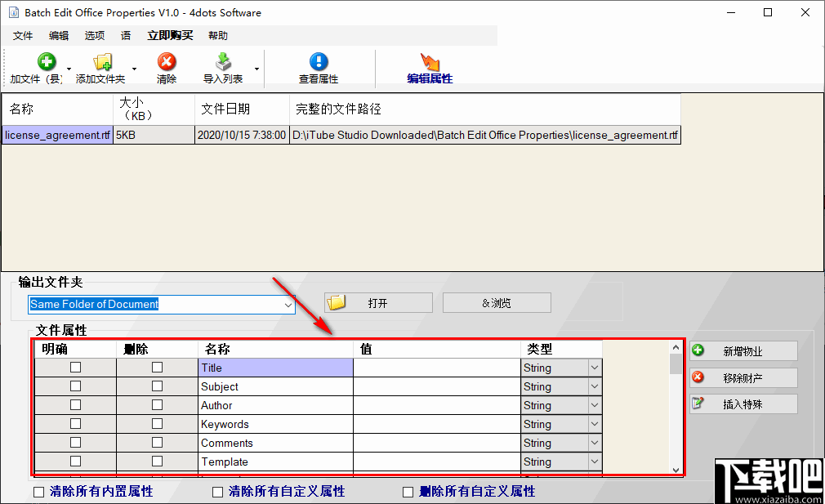Open the output folder dropdown

tap(288, 304)
